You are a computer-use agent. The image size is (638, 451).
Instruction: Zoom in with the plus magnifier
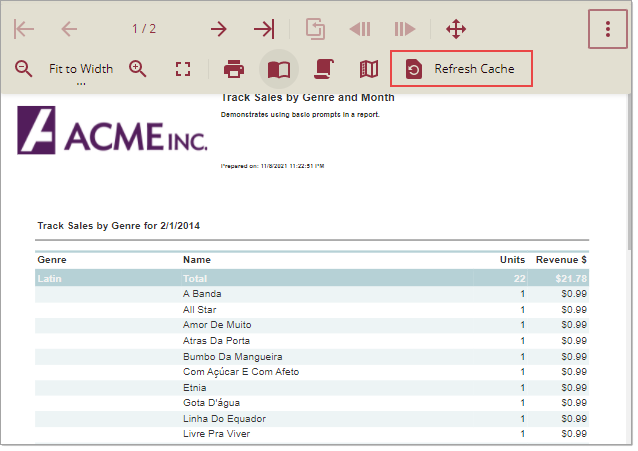point(138,68)
